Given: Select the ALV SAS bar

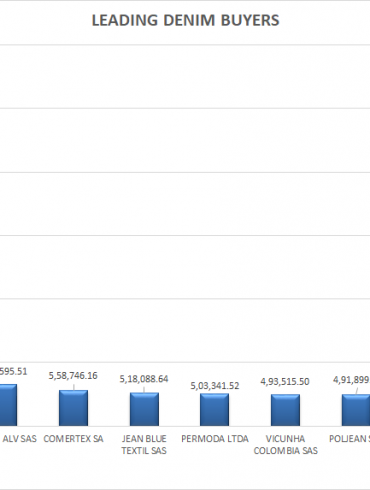Looking at the screenshot, I should (8, 405).
